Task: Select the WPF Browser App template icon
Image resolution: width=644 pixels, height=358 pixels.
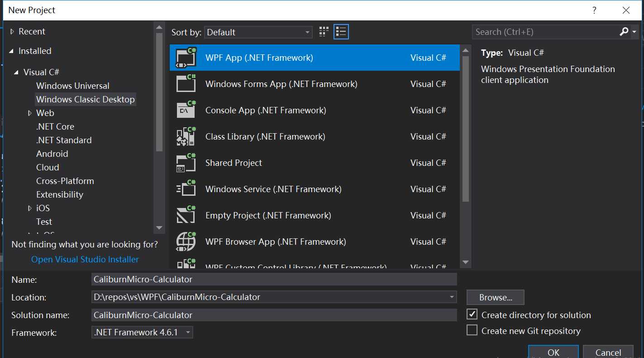Action: coord(186,242)
